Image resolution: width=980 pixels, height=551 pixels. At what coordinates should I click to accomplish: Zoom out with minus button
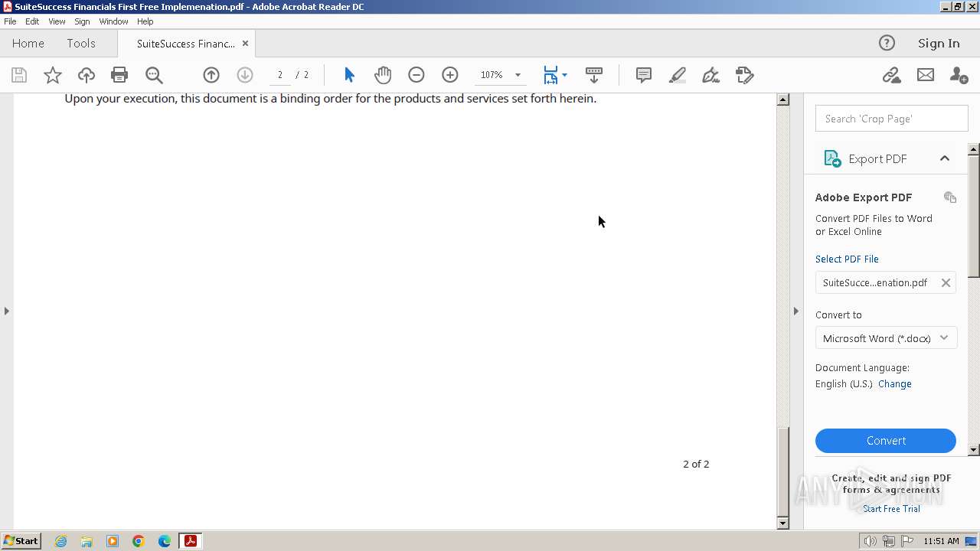coord(416,75)
